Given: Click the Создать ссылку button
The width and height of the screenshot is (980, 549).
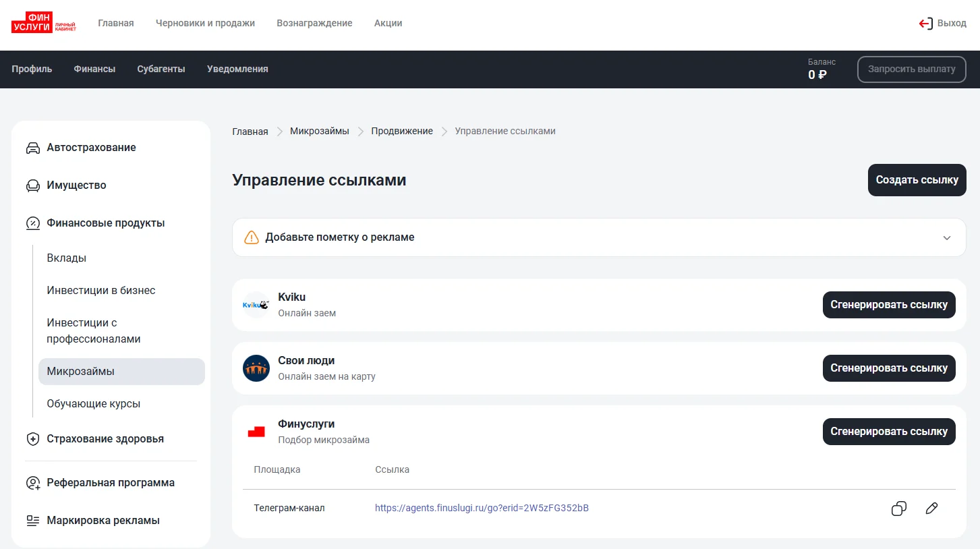Looking at the screenshot, I should [x=917, y=180].
